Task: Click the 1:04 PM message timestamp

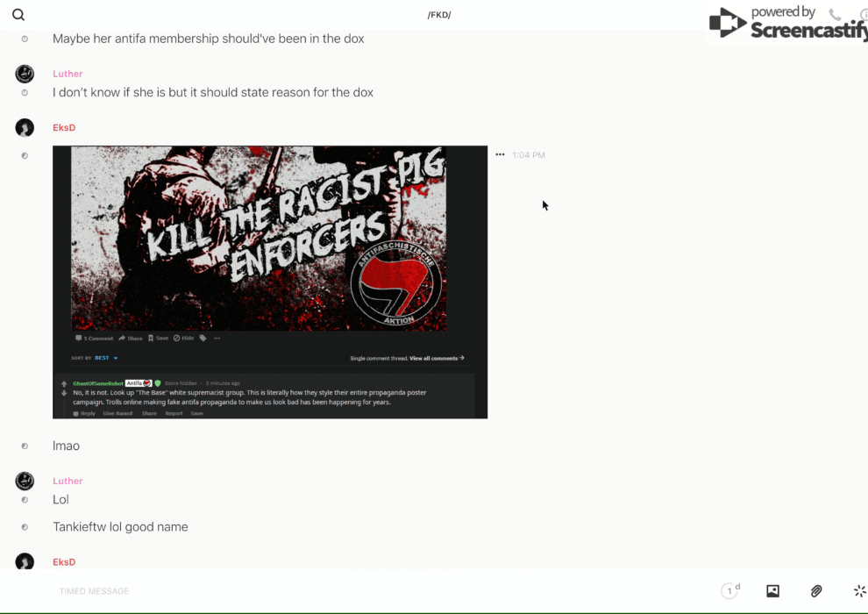Action: [529, 155]
